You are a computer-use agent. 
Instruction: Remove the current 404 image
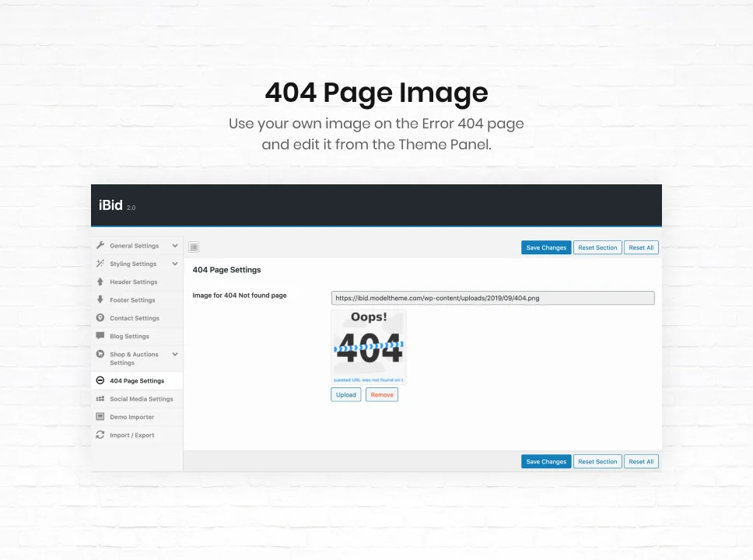click(x=382, y=394)
